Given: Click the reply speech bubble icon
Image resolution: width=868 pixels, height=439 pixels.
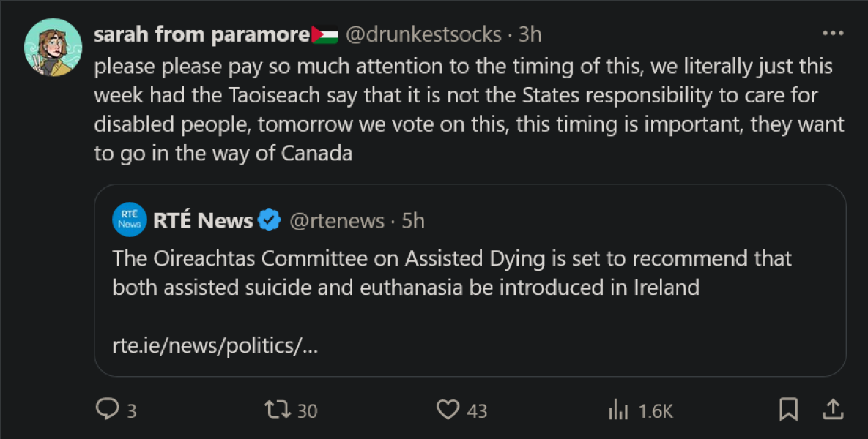Looking at the screenshot, I should coord(107,410).
